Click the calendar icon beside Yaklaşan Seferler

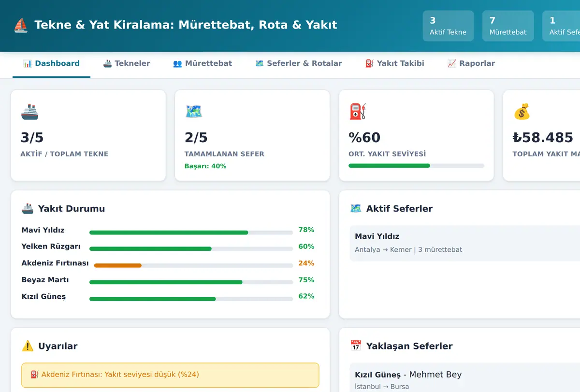356,346
